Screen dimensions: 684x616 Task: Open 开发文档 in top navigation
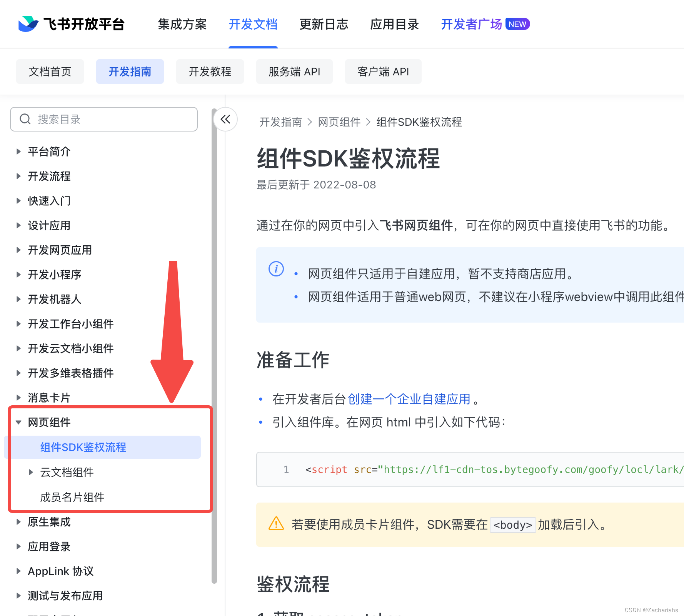(253, 24)
